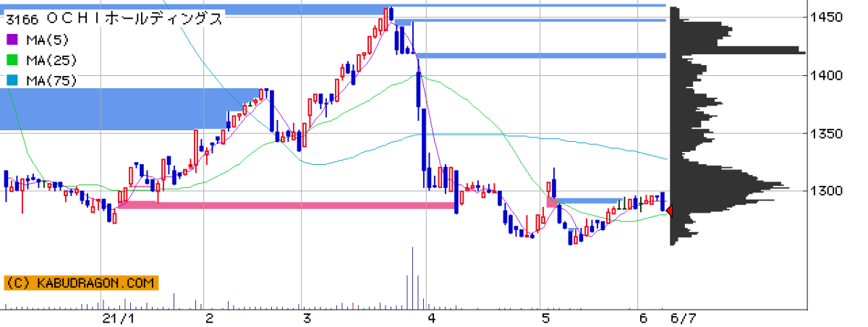
Task: Click the tallest volume spike bar
Action: tap(412, 278)
